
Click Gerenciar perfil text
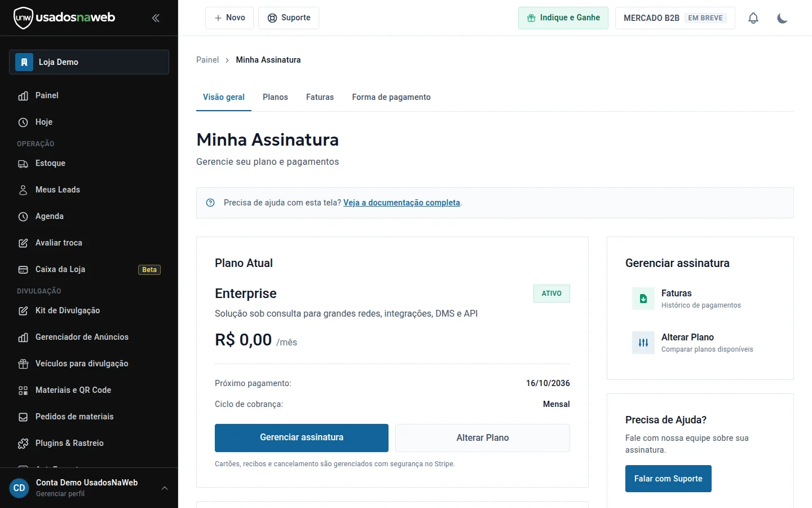pos(60,494)
